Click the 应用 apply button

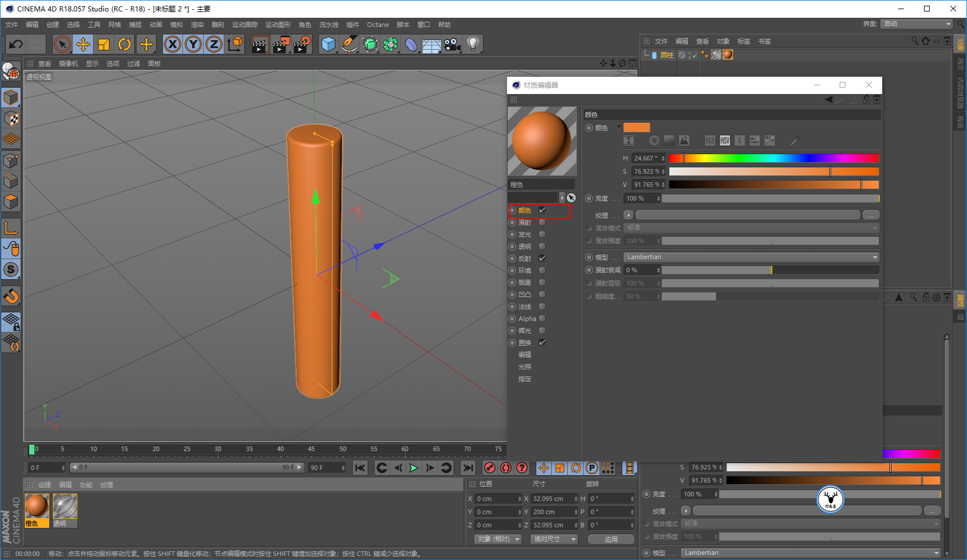click(611, 539)
